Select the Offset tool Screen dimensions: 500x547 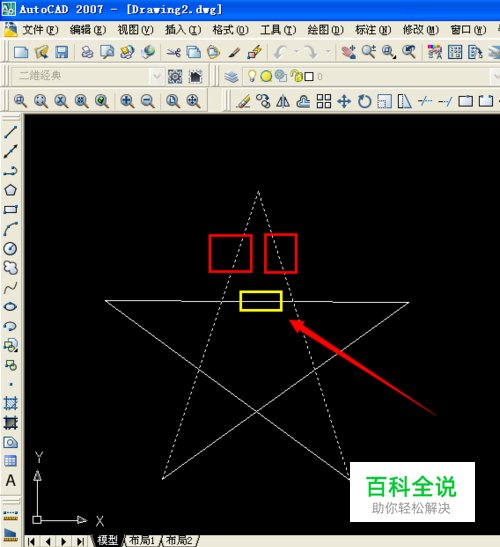(303, 102)
